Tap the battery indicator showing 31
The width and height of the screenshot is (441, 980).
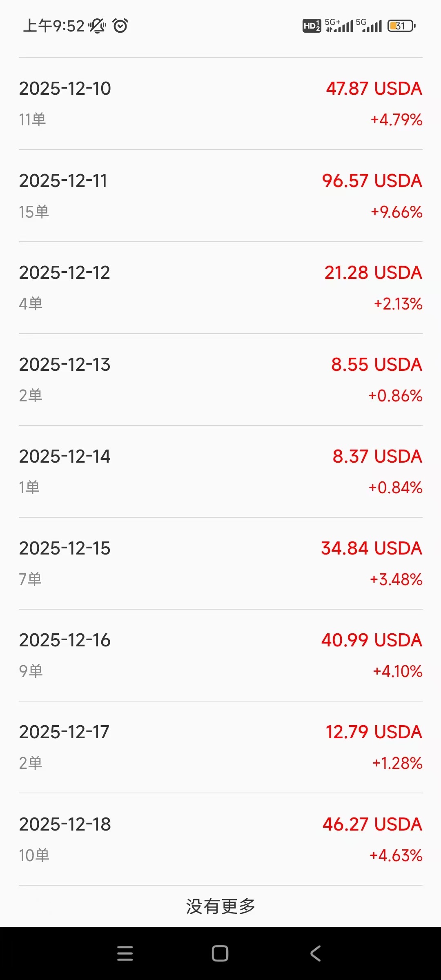401,26
